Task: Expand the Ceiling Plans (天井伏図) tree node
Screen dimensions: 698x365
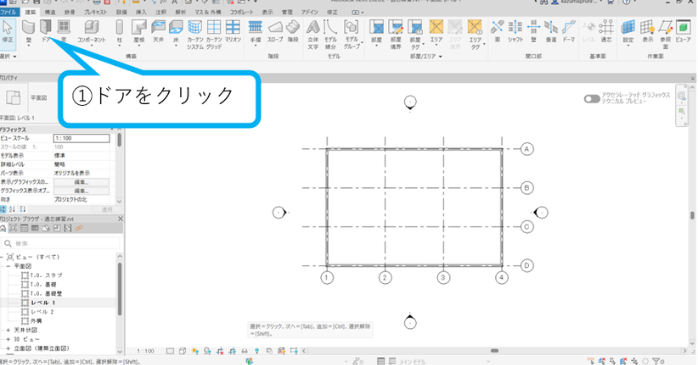Action: pos(8,330)
